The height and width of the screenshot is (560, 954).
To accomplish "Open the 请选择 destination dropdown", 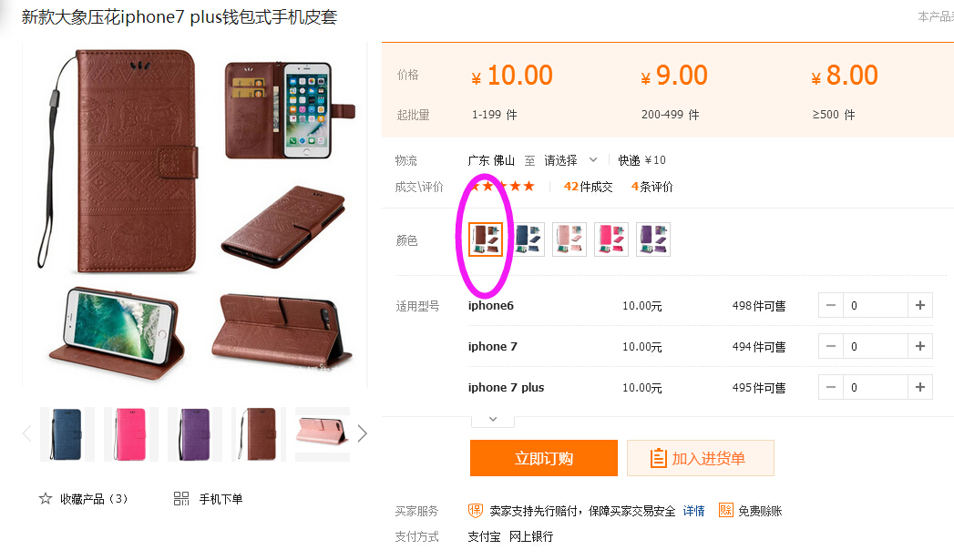I will click(x=570, y=160).
